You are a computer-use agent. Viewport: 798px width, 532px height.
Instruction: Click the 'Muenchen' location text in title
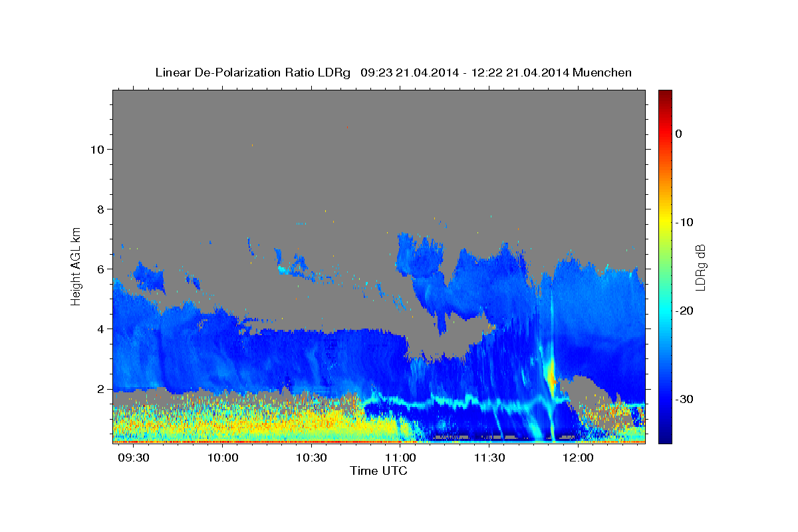click(602, 72)
